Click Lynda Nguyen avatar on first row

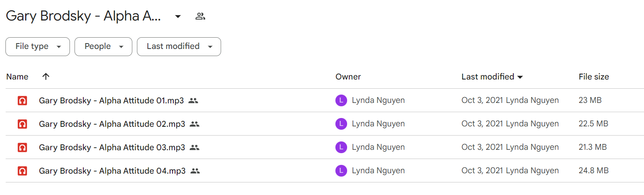[x=341, y=100]
